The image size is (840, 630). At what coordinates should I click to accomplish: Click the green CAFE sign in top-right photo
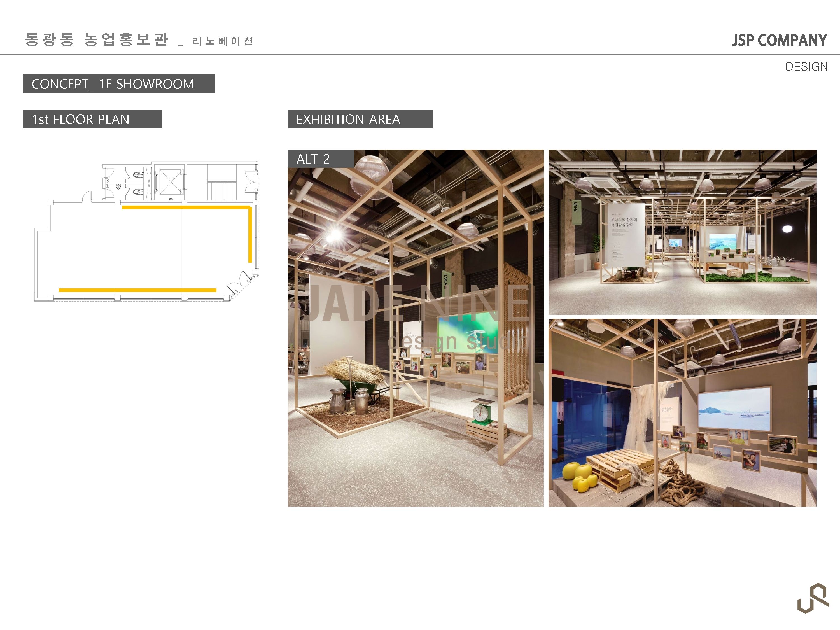(x=576, y=212)
